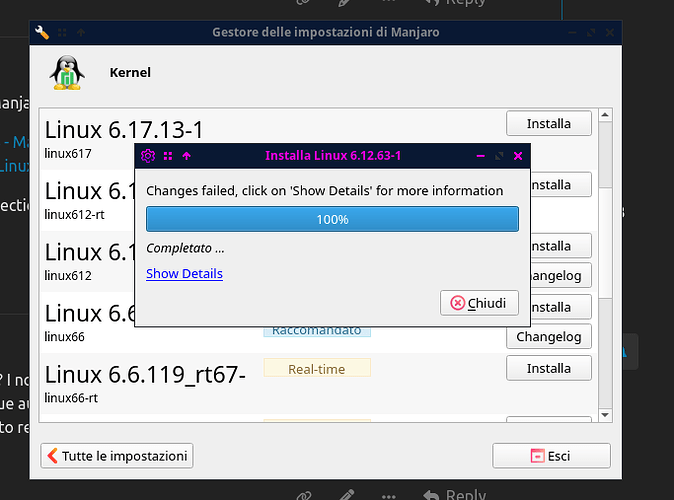Viewport: 674px width, 500px height.
Task: Click the pencil edit icon below the window
Action: (x=346, y=494)
